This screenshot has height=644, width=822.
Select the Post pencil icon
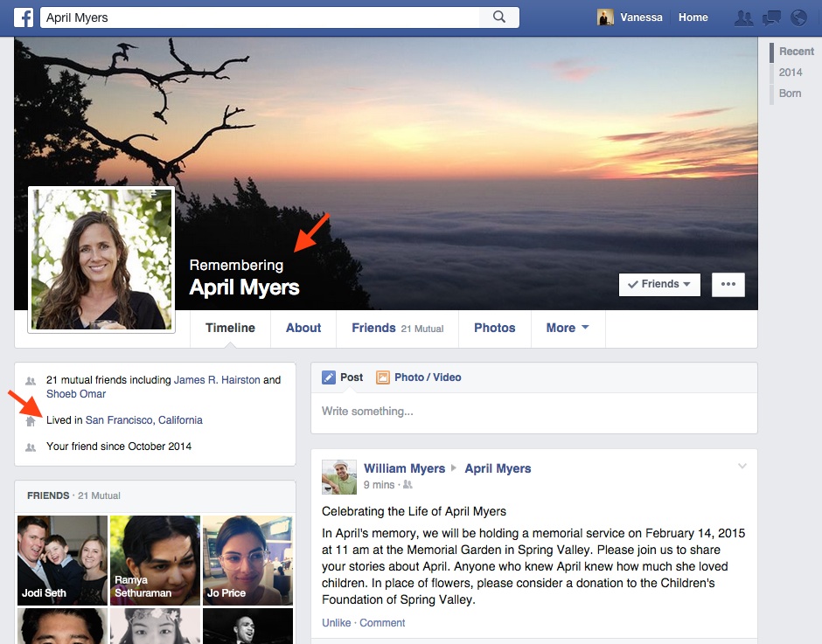(329, 377)
